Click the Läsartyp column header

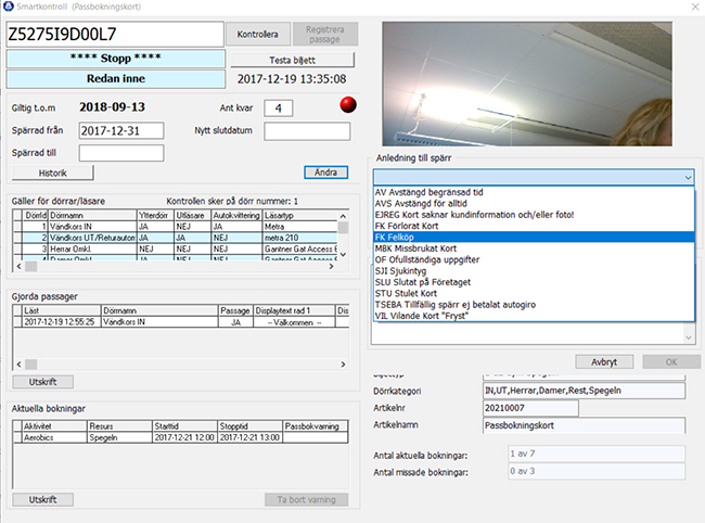click(x=300, y=215)
